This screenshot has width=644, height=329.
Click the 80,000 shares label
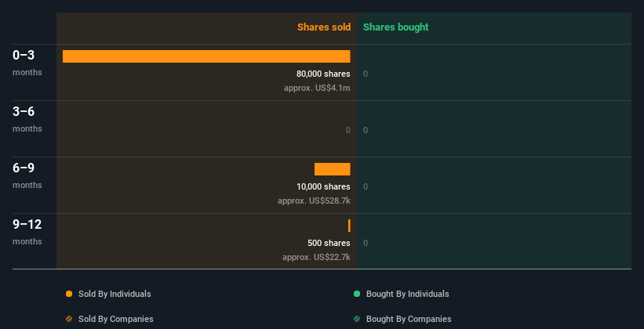[x=323, y=74]
